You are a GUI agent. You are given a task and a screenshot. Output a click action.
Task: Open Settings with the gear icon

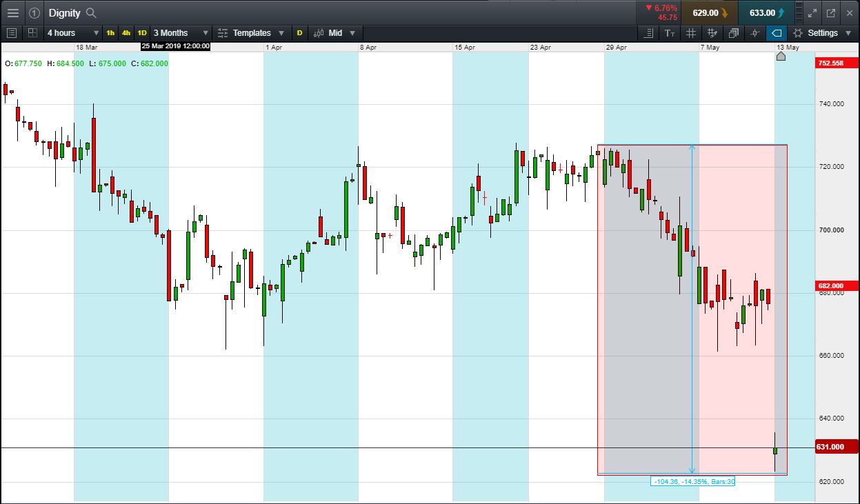click(798, 33)
